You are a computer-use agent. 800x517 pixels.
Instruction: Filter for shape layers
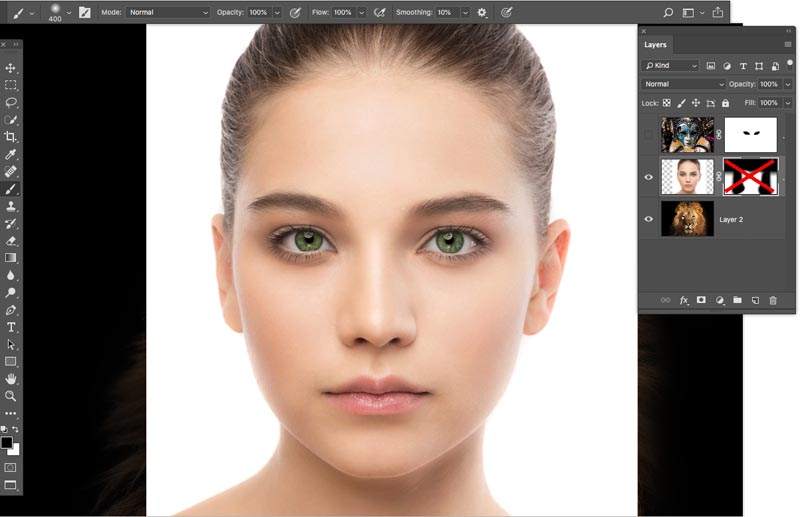pos(759,66)
